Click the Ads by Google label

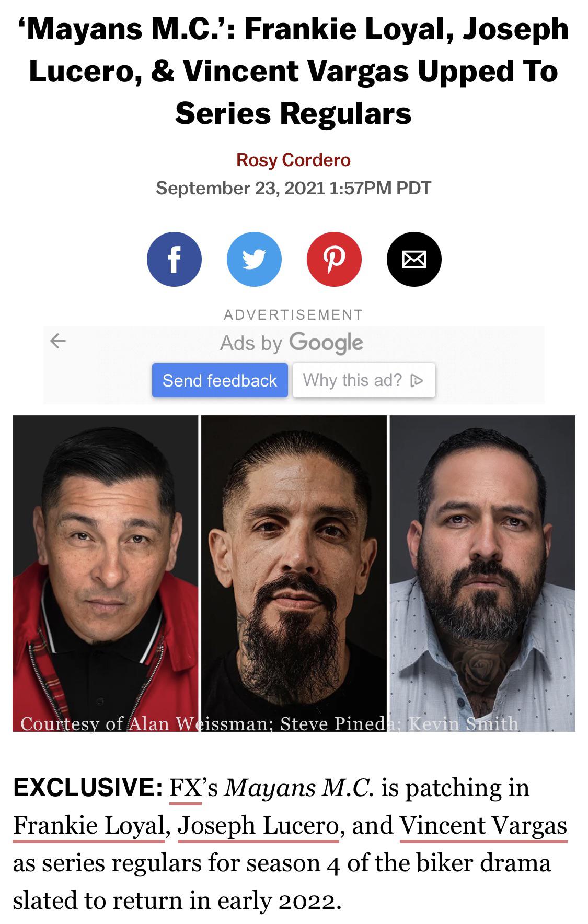[292, 343]
